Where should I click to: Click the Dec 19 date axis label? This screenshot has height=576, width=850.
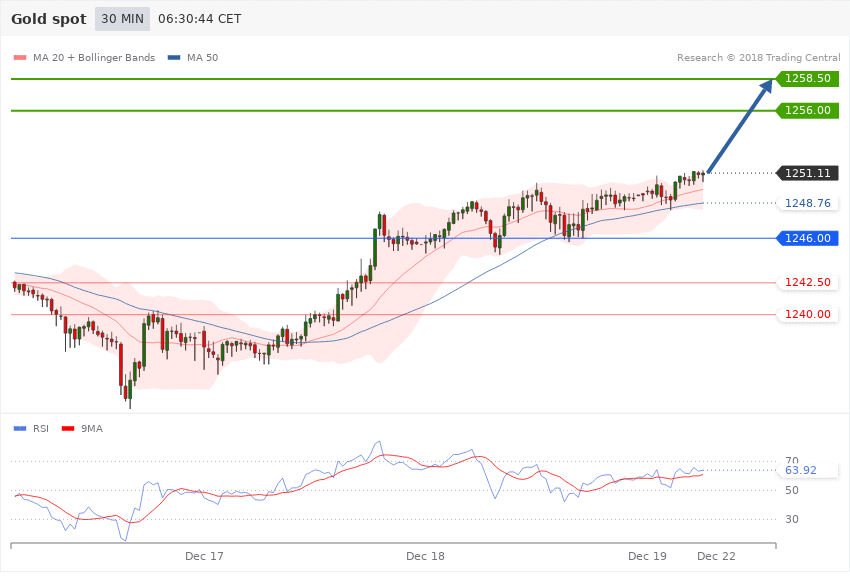pyautogui.click(x=647, y=556)
